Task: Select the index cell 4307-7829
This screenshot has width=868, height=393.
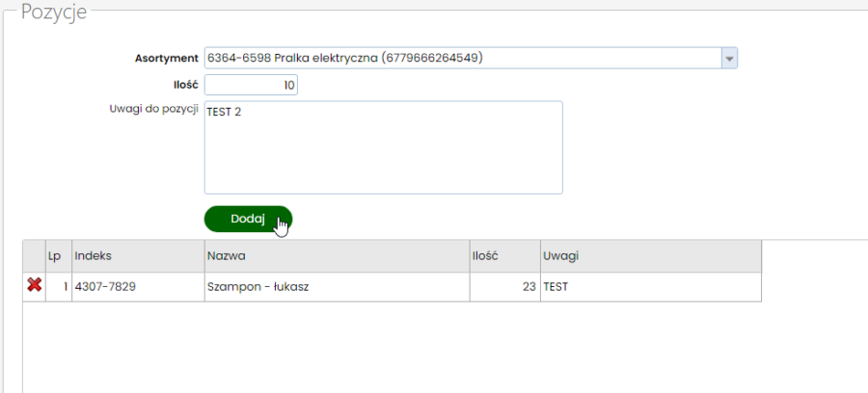Action: tap(138, 287)
